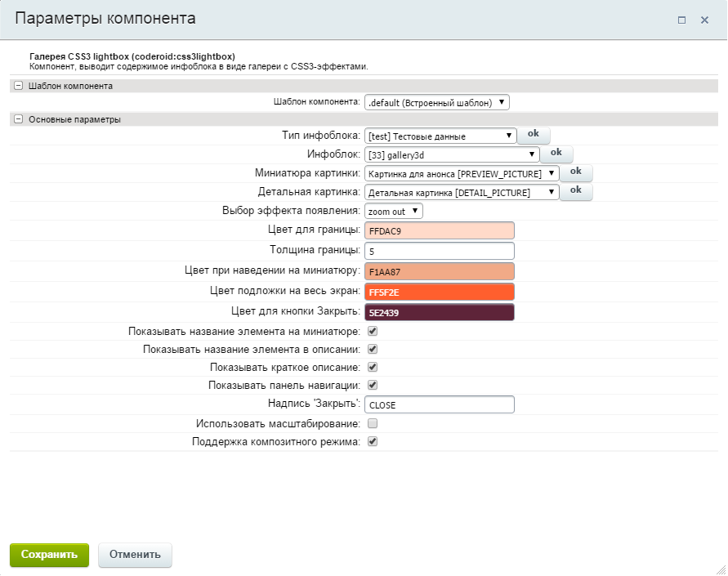Collapse the Шаблон компонента section
The image size is (728, 576).
pos(18,86)
